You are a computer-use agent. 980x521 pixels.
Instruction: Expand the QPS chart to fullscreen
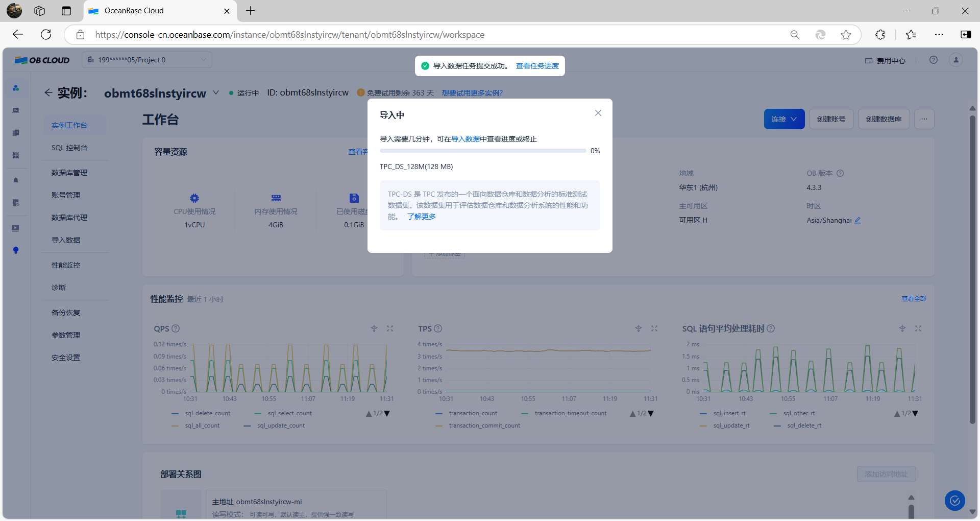pyautogui.click(x=390, y=328)
